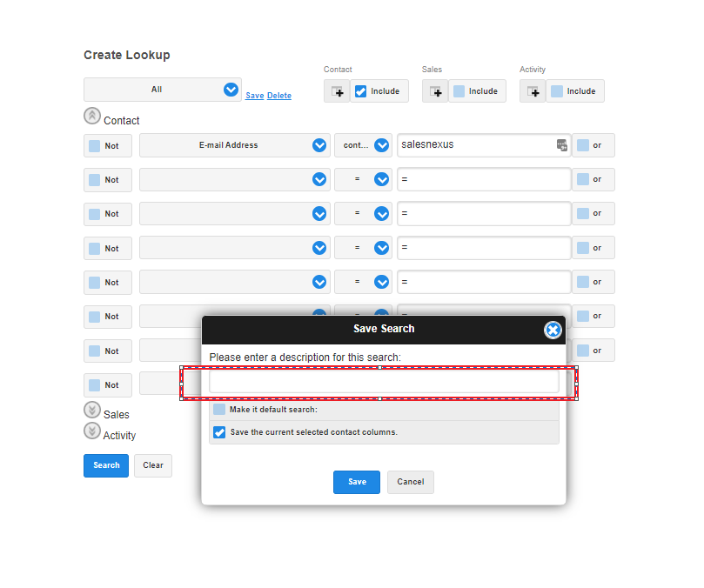Click the add icon under Activity
Screen dimensions: 704x588
pyautogui.click(x=533, y=91)
